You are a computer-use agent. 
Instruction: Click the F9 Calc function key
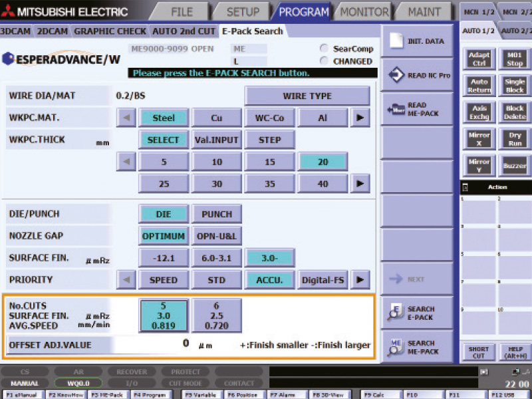point(380,395)
